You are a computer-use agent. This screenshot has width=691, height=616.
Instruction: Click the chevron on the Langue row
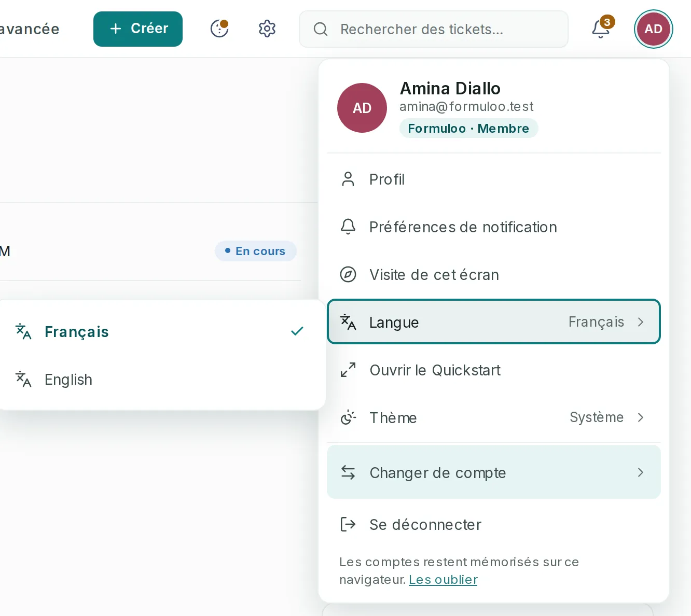point(641,322)
